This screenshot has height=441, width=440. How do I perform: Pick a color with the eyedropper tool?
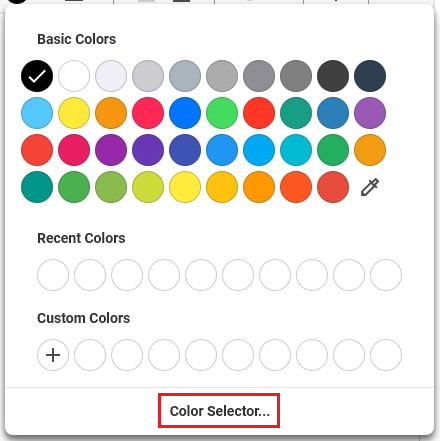(370, 187)
